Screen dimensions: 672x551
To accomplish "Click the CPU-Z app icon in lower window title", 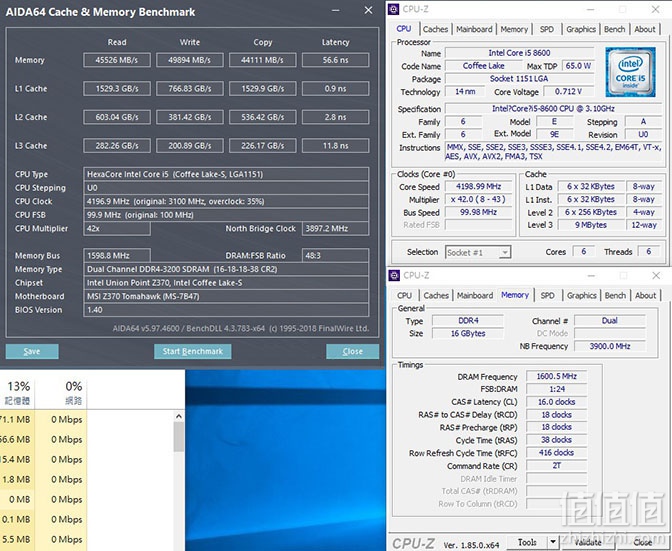I will pos(394,276).
